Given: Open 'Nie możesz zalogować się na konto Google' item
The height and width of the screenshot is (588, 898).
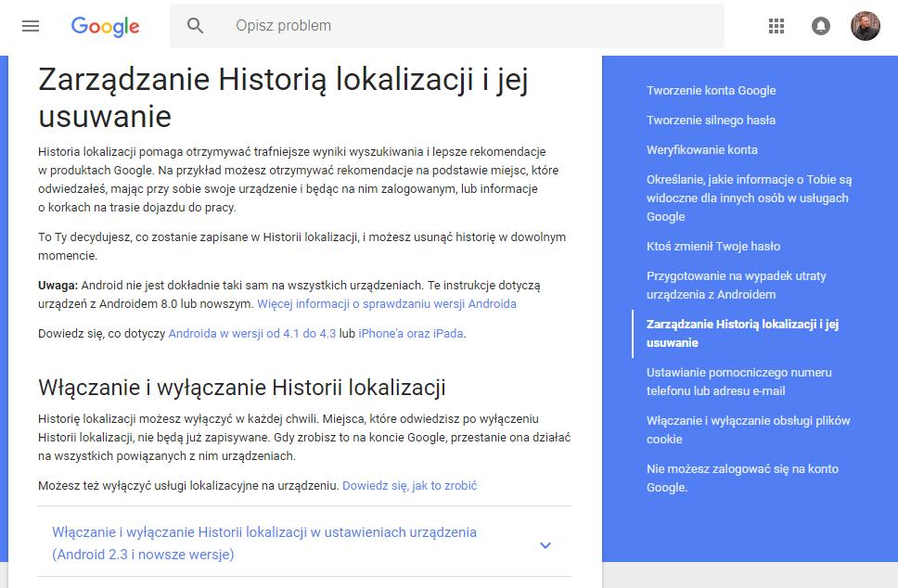Looking at the screenshot, I should [x=743, y=478].
